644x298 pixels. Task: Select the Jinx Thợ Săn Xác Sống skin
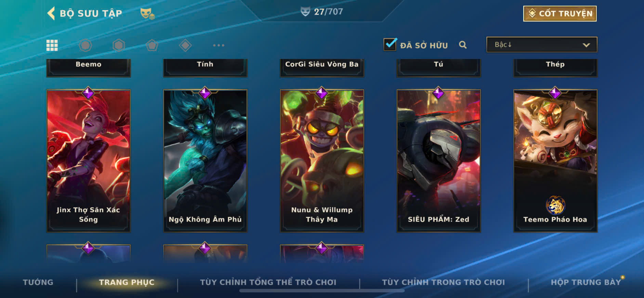point(88,161)
